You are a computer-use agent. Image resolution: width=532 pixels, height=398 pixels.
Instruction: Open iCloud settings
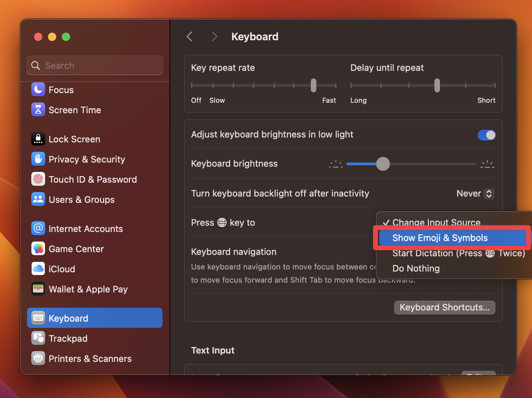tap(62, 269)
